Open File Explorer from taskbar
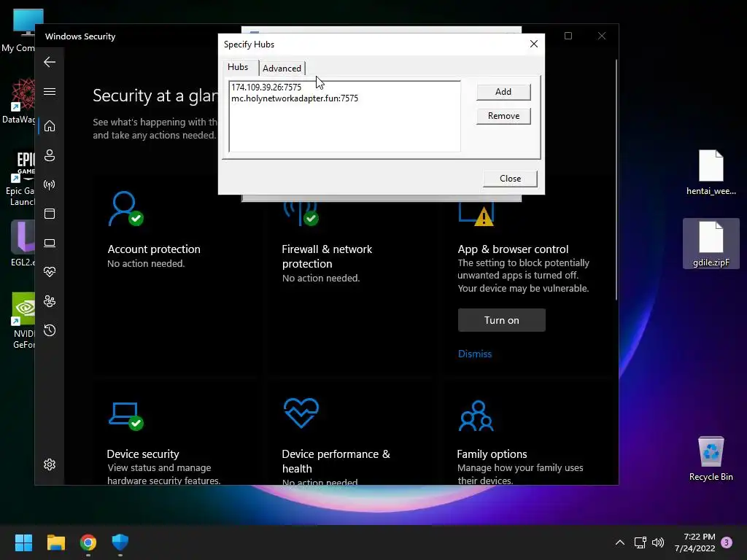 point(55,542)
